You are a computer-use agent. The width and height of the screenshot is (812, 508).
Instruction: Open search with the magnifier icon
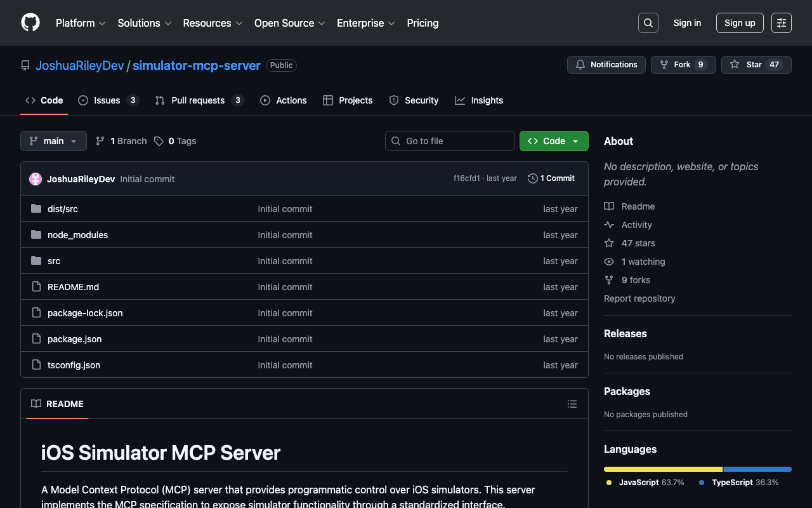tap(648, 23)
